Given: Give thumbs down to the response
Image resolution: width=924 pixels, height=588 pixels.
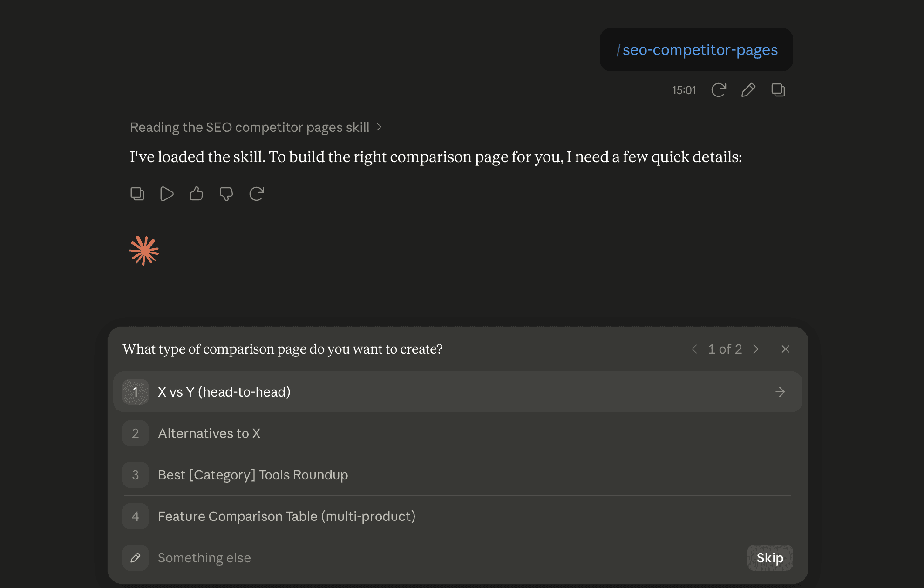Looking at the screenshot, I should click(x=226, y=193).
